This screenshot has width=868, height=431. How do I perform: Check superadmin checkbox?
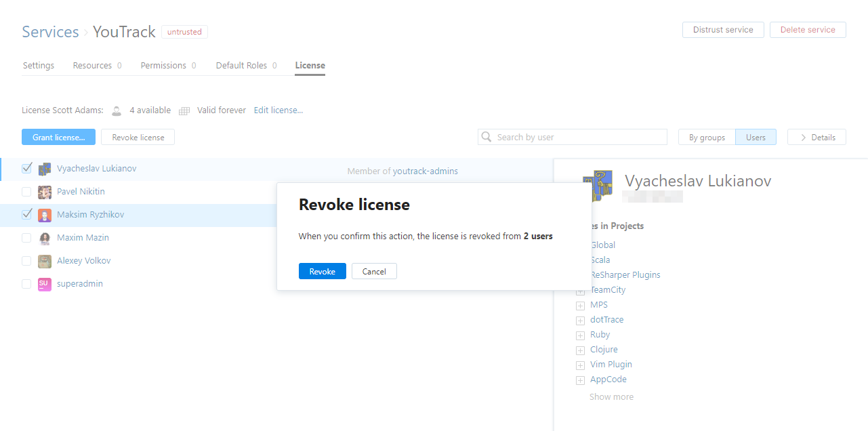[26, 284]
